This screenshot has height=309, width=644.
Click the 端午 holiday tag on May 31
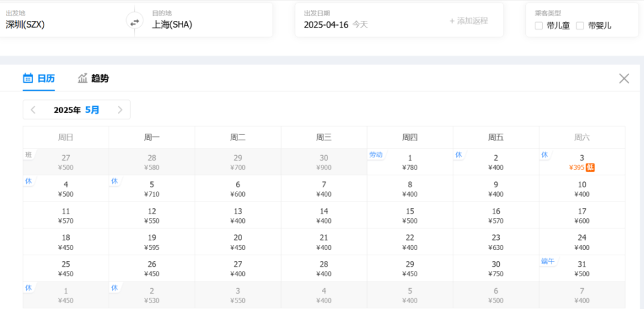pos(548,261)
